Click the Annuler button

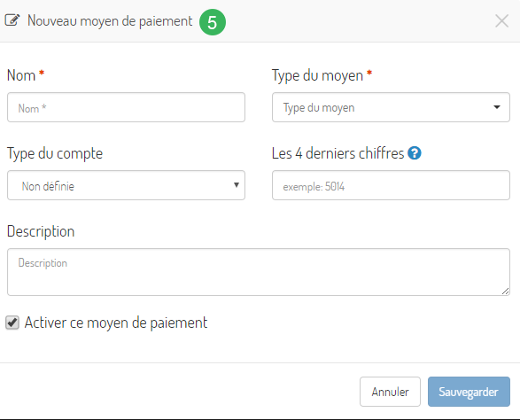click(390, 392)
